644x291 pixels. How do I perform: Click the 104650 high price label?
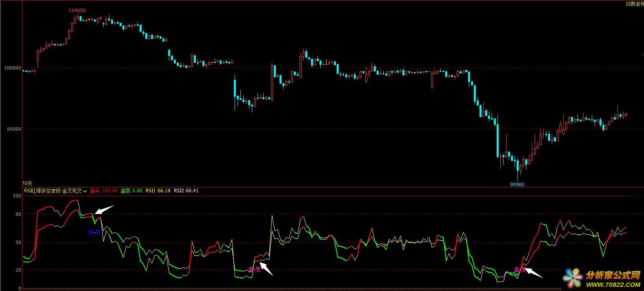[x=77, y=11]
